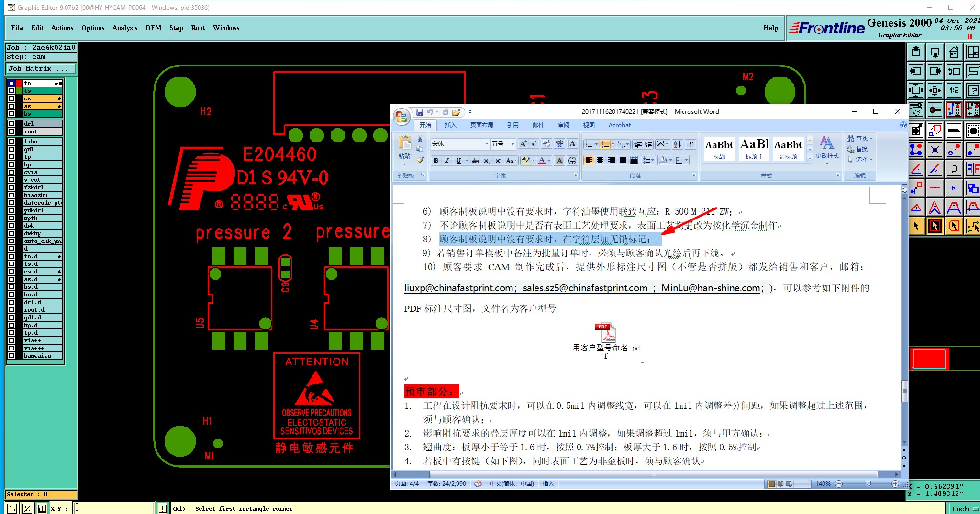Switch to the Acrobat tab in Word
The image size is (980, 514).
tap(620, 125)
